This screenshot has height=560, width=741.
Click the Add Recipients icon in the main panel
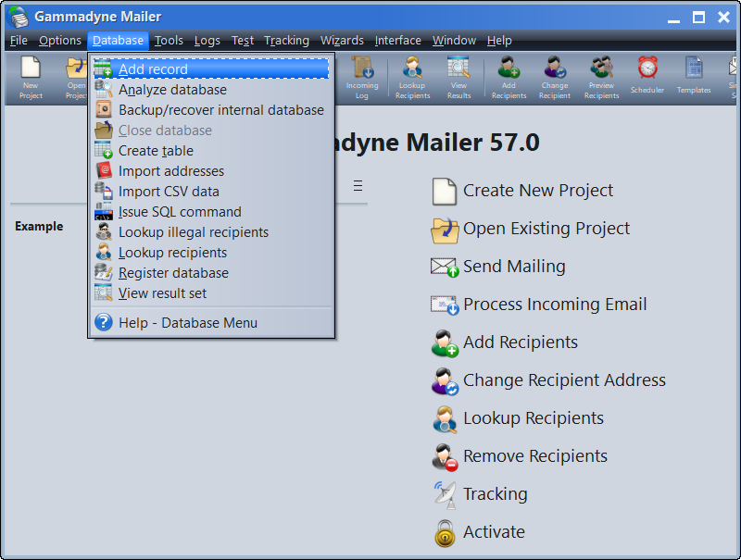(445, 343)
